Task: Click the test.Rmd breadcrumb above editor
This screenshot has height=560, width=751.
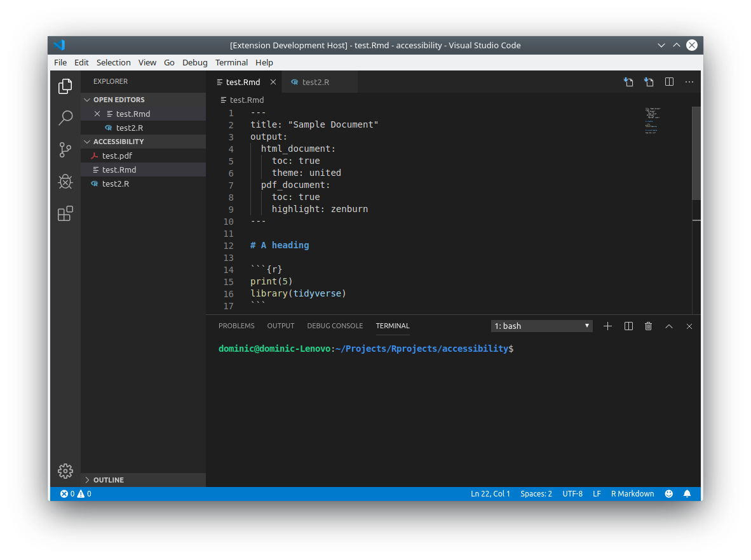Action: click(242, 100)
